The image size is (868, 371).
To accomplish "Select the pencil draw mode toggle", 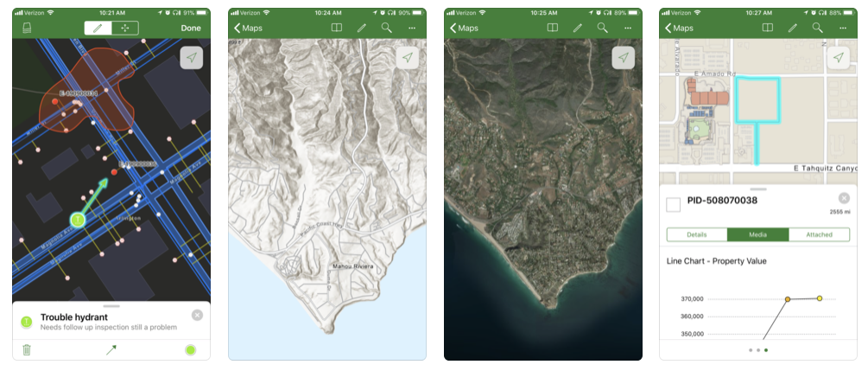I will pyautogui.click(x=98, y=28).
